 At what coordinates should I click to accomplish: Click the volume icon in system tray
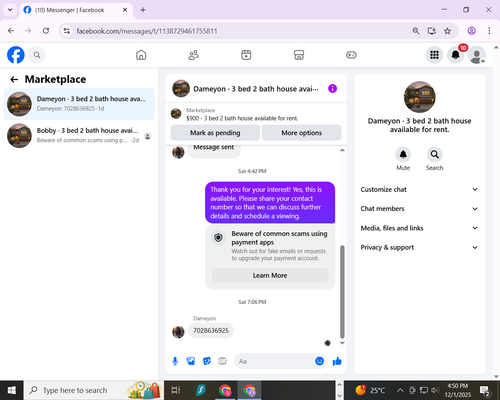pos(435,390)
